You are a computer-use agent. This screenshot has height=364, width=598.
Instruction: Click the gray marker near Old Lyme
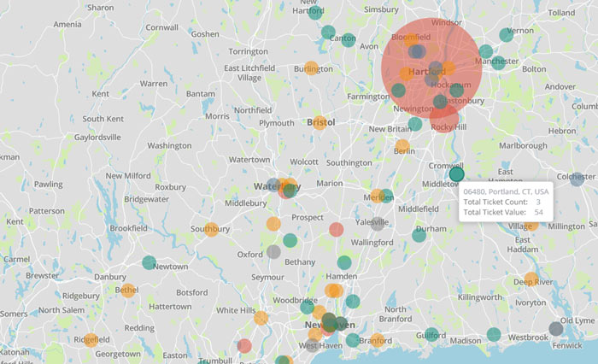coord(555,328)
